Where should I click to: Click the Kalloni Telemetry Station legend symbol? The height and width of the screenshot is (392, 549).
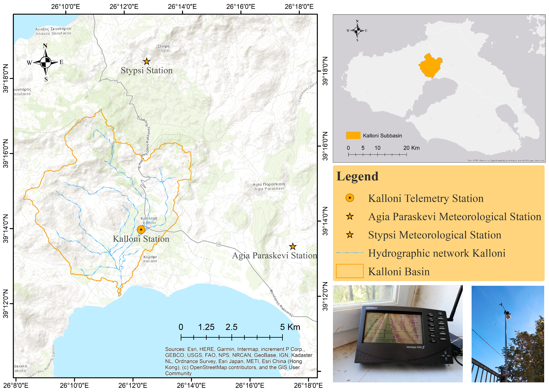(x=350, y=198)
